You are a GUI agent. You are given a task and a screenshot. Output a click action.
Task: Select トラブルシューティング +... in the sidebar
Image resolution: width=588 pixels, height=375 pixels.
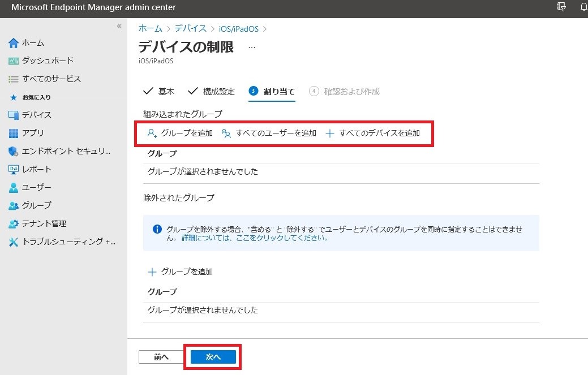(x=68, y=242)
